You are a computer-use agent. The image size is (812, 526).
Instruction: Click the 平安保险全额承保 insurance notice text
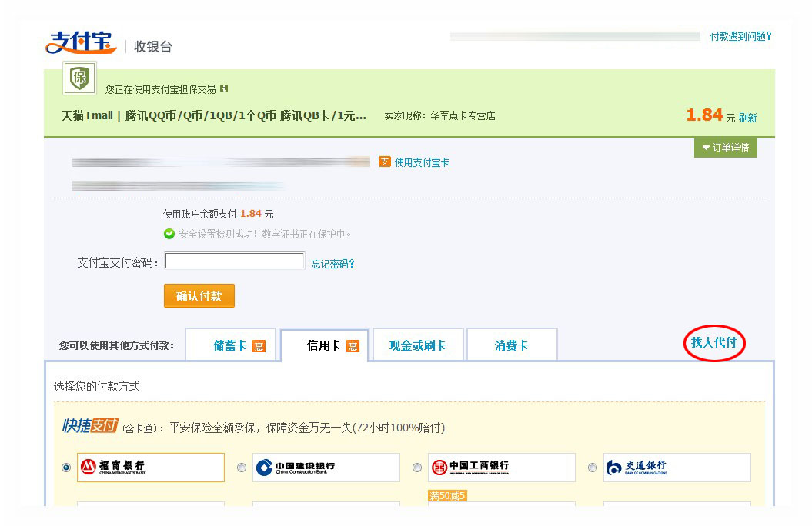pos(307,428)
